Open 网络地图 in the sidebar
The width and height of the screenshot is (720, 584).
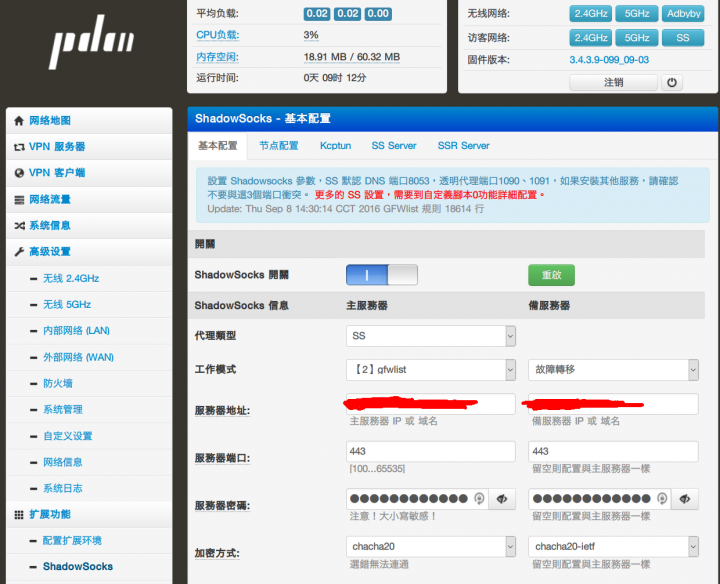90,121
